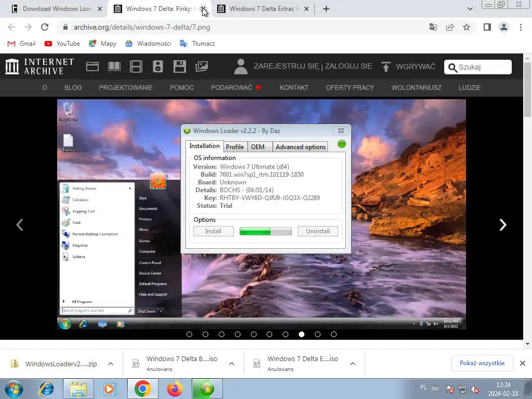Click the Szukaj search field
This screenshot has height=399, width=532.
[478, 67]
